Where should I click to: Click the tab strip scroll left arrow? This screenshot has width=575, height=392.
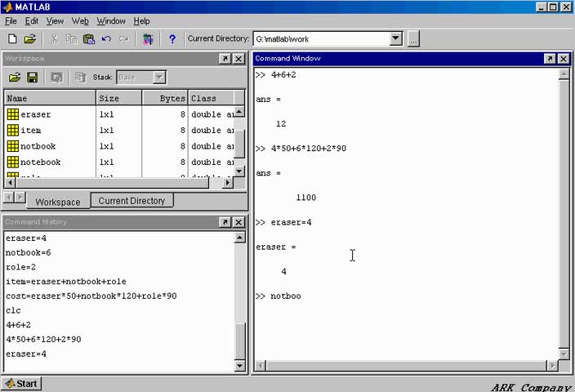(x=8, y=198)
